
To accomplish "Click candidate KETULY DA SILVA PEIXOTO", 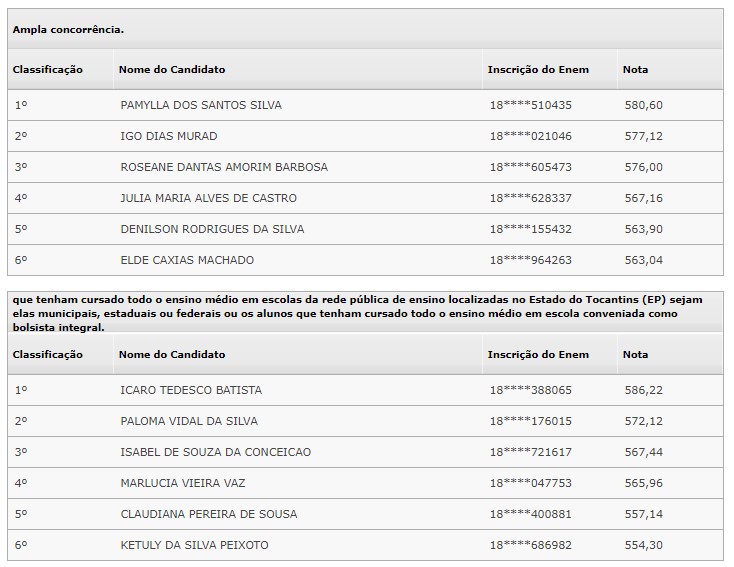I will (x=195, y=545).
